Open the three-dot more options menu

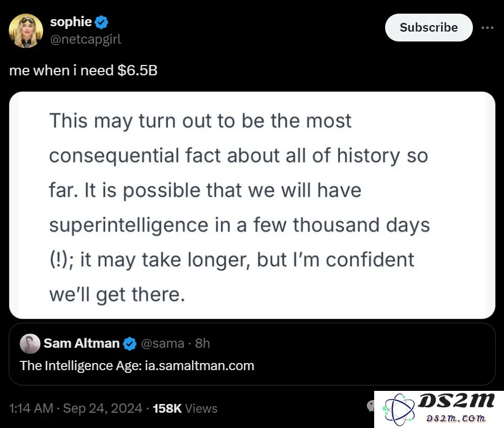click(487, 28)
